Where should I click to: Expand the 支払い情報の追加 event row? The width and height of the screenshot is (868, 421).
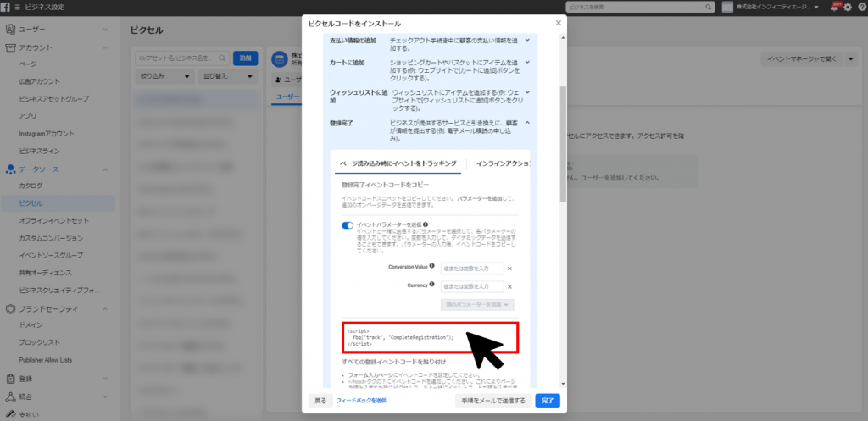click(527, 40)
